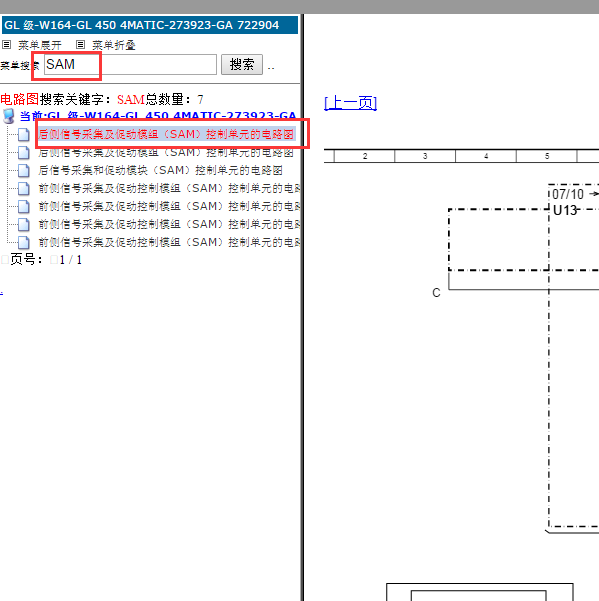Click the red 电路图 label
Viewport: 599px width, 601px height.
point(20,99)
